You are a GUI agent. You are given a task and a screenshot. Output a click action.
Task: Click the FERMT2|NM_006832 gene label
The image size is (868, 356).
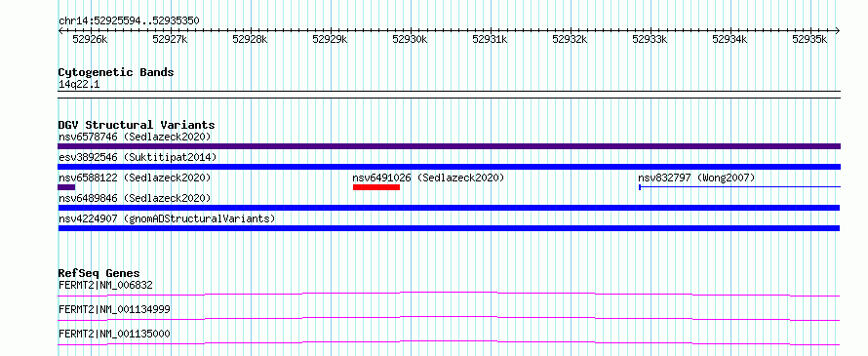click(x=105, y=285)
